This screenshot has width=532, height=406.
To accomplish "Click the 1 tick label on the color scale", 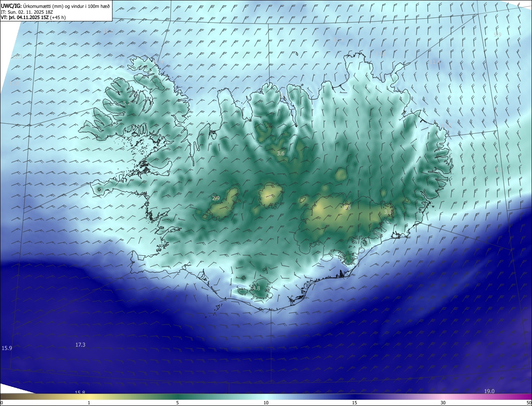I will click(x=89, y=403).
